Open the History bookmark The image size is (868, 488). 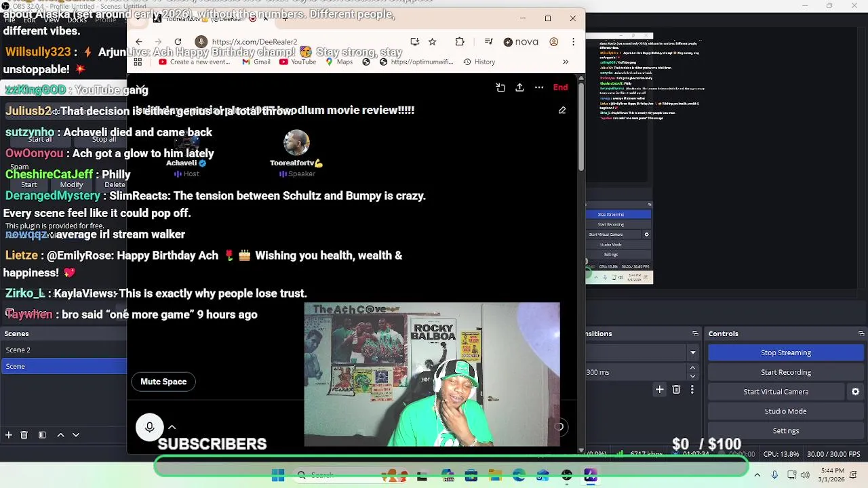pos(479,62)
